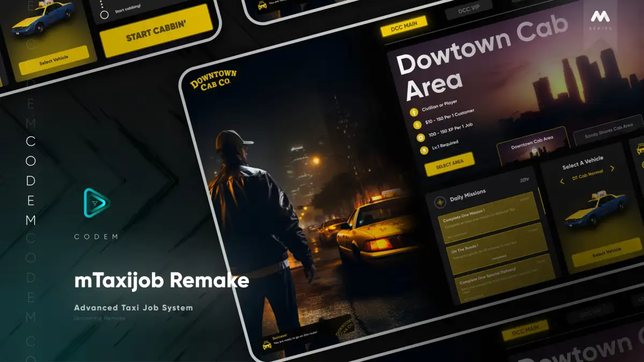The image size is (644, 362).
Task: Click the Civilian or Player person icon
Action: tap(413, 113)
